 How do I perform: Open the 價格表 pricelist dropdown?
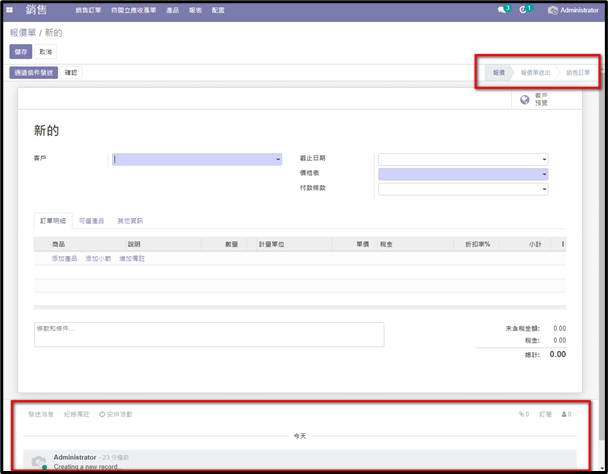click(x=463, y=174)
